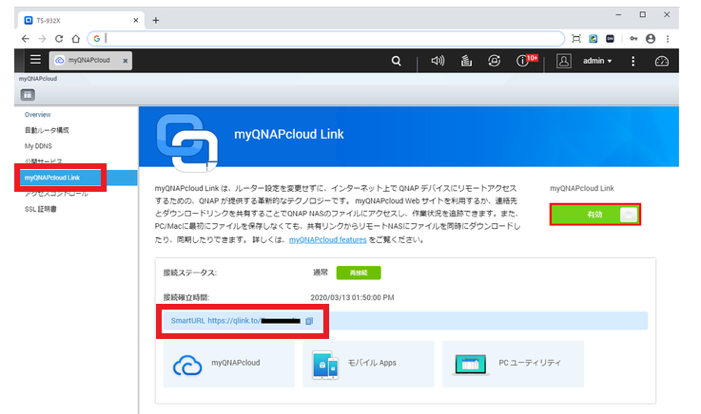Go forward in the browser
The height and width of the screenshot is (414, 701).
tap(42, 39)
